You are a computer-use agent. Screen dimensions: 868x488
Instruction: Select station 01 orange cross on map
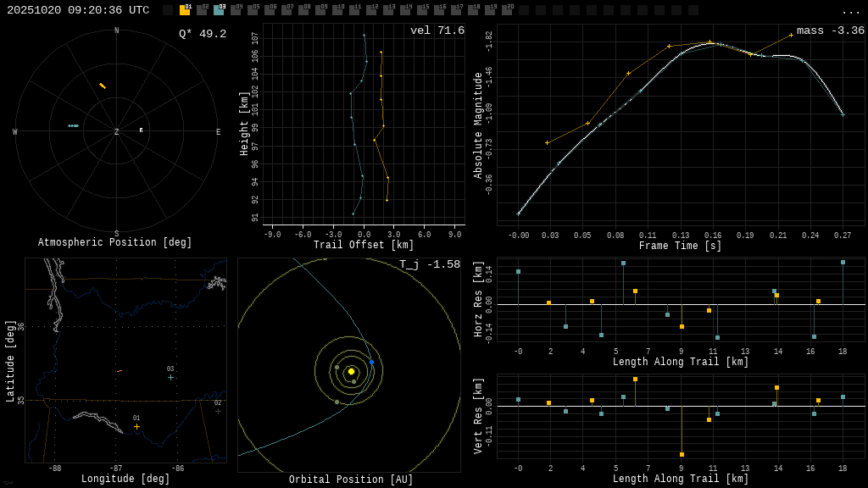[x=136, y=426]
